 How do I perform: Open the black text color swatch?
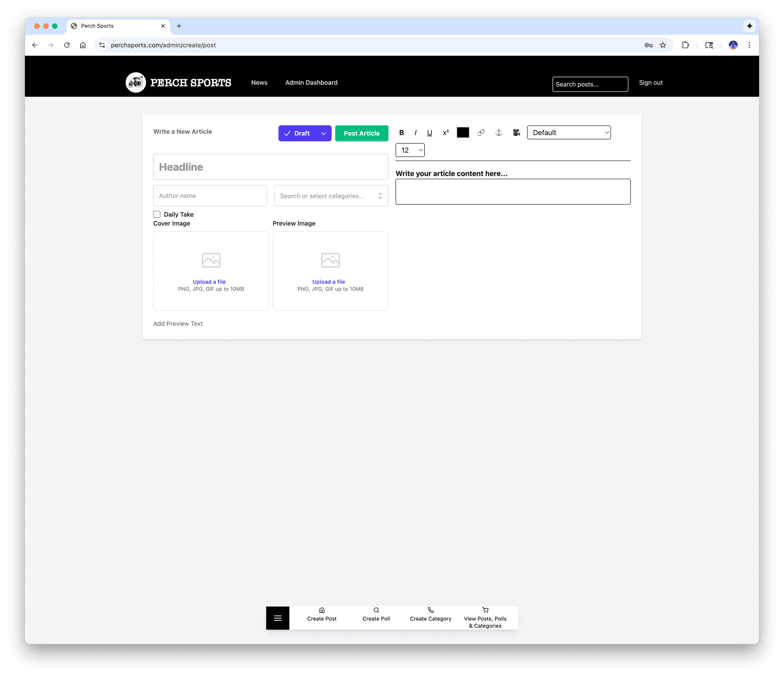pyautogui.click(x=463, y=132)
